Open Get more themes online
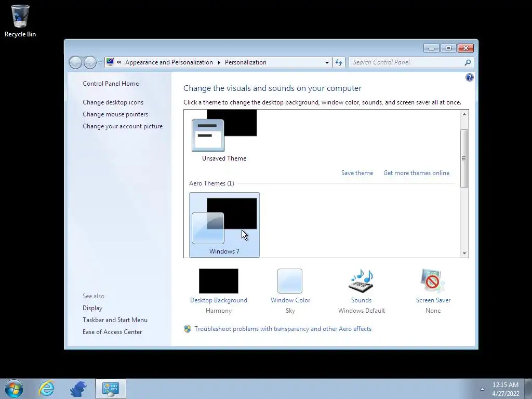This screenshot has width=532, height=399. [x=416, y=172]
